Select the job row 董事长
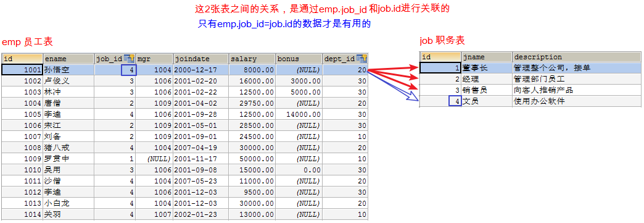644x223 pixels. click(x=530, y=68)
